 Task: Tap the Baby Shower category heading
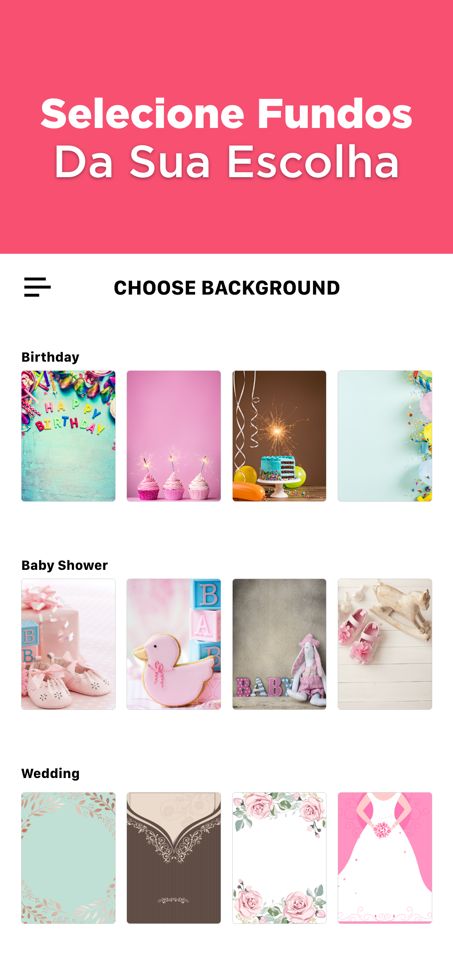click(65, 565)
